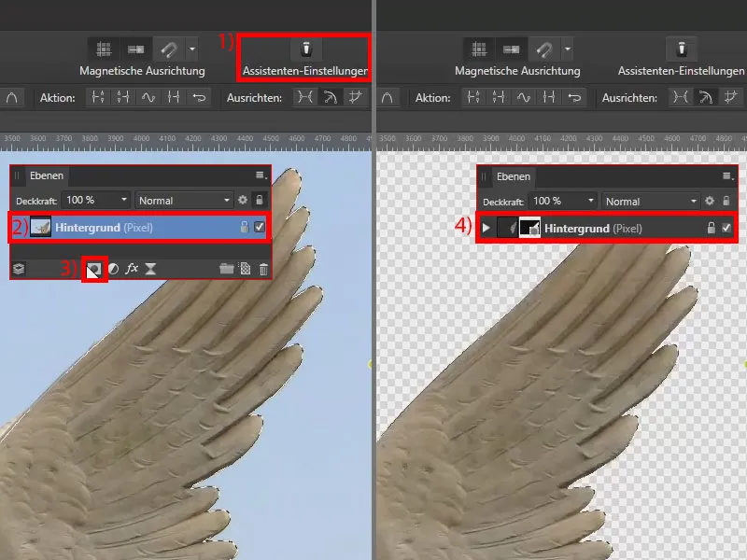Screen dimensions: 747x560
Task: Open Deckkraft 100 % dropdown in right Ebenen panel
Action: pyautogui.click(x=564, y=201)
